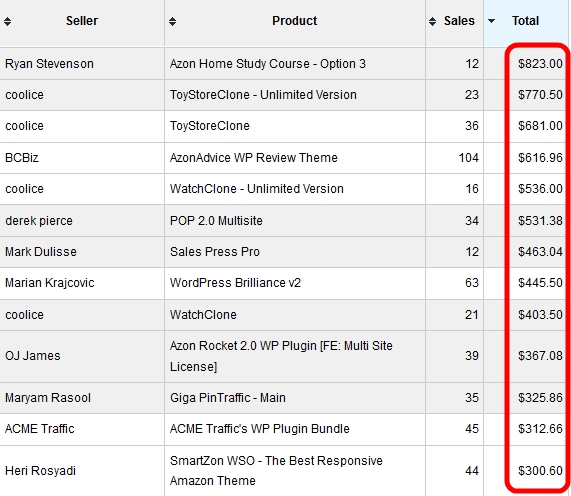Click the sort arrows beside Seller header
The height and width of the screenshot is (496, 571).
tap(7, 21)
